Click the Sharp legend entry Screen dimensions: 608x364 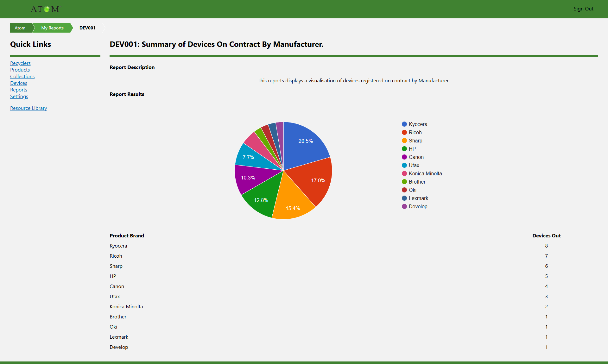pos(415,141)
